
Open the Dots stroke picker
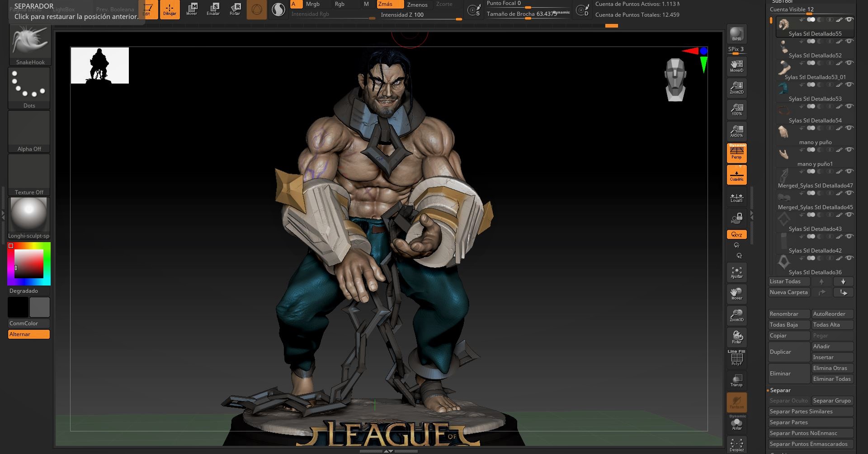pyautogui.click(x=29, y=88)
